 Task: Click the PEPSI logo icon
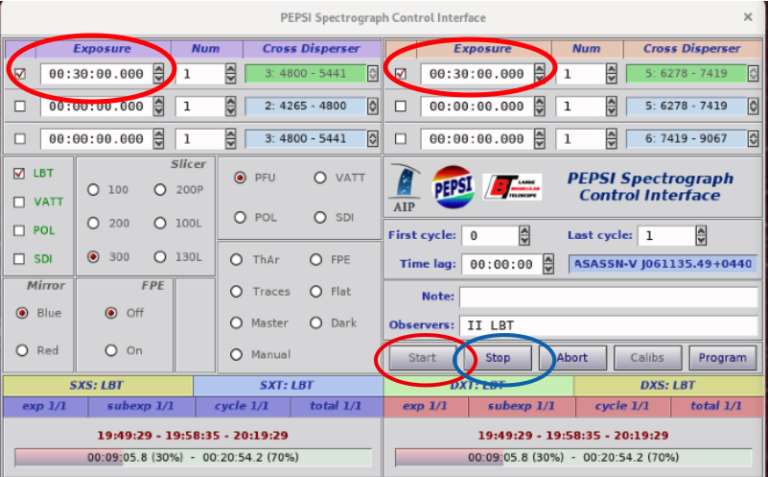point(453,186)
